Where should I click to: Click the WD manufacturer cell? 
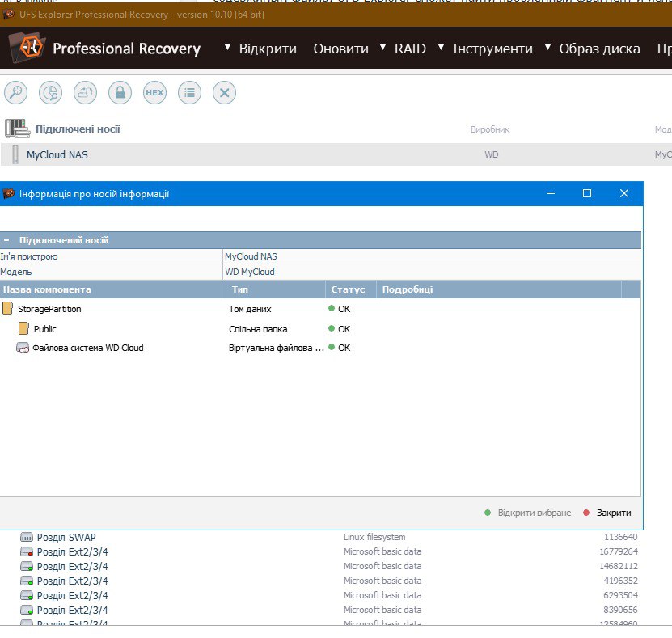coord(491,154)
